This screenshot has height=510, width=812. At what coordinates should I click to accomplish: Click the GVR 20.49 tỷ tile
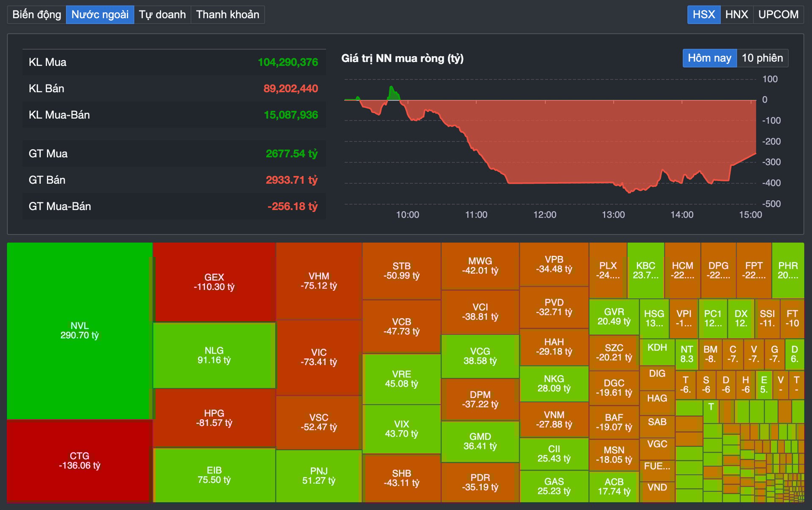(614, 317)
